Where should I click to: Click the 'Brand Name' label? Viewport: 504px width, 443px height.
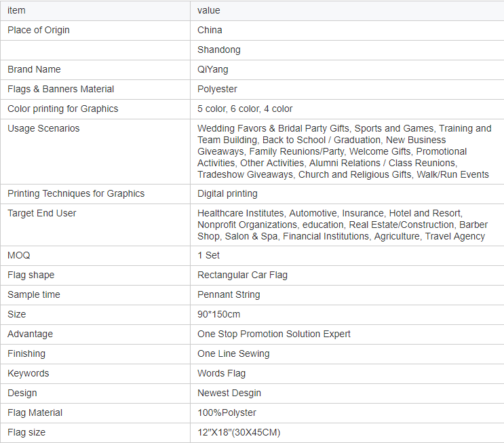(34, 69)
